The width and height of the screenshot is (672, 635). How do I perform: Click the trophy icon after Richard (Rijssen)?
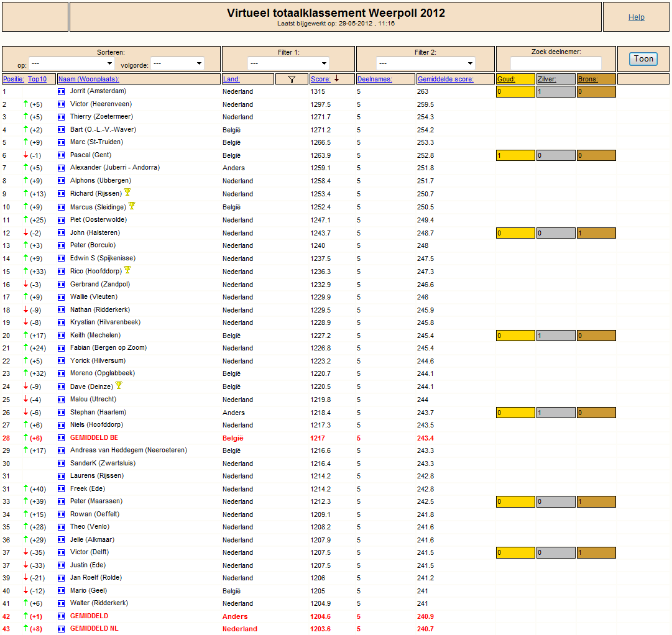(x=127, y=192)
